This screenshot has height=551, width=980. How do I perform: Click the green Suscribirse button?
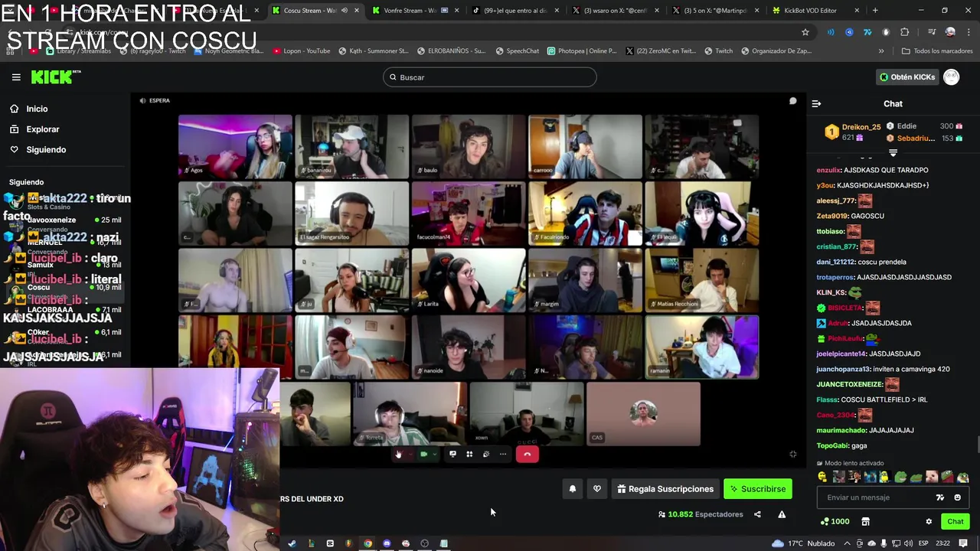[x=758, y=489]
